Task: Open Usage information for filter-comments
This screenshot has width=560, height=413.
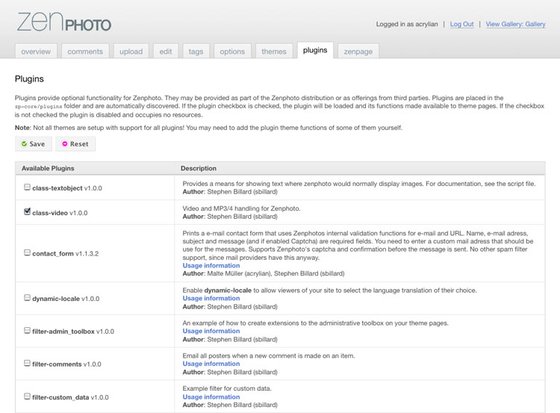Action: [x=211, y=364]
